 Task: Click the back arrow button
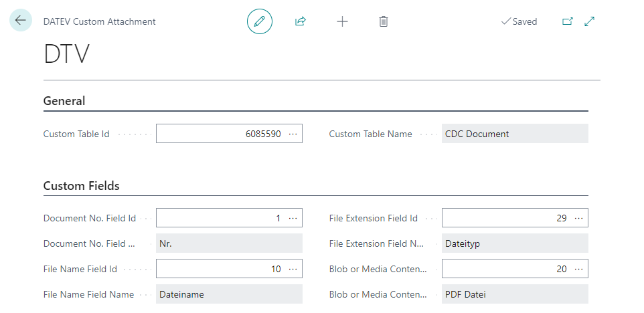(x=21, y=21)
